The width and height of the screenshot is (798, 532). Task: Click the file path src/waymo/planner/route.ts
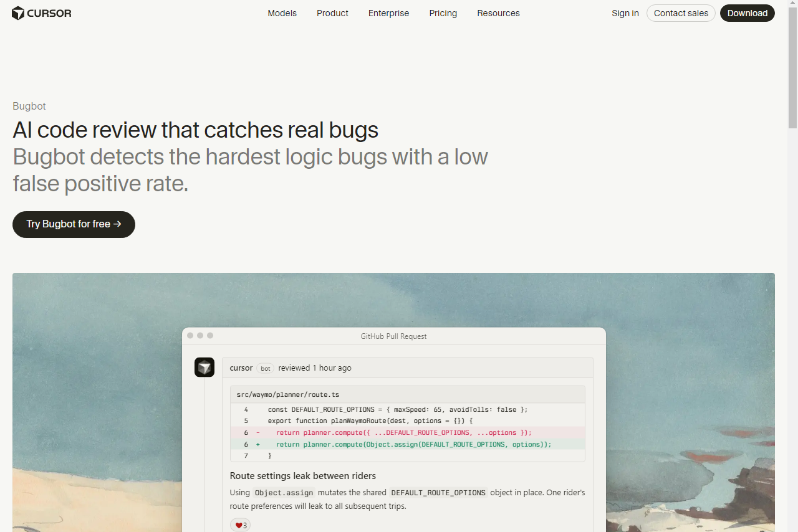(288, 394)
